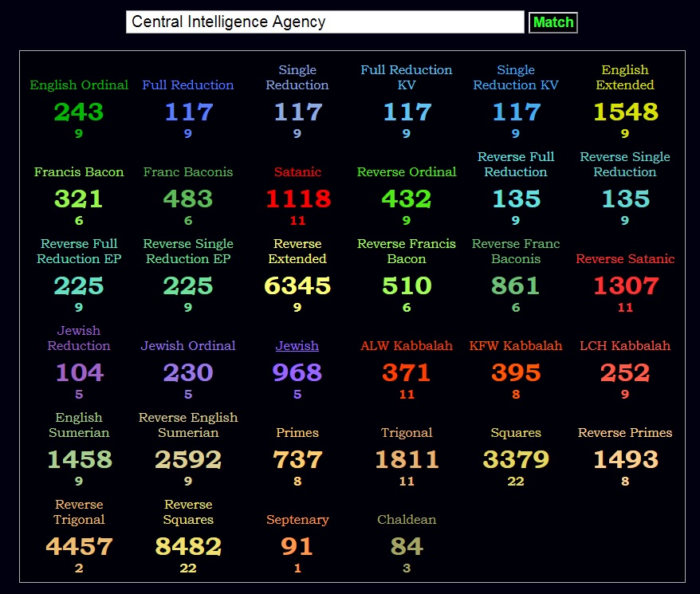Viewport: 700px width, 594px height.
Task: Select the Francis Bacon cipher label
Action: click(x=79, y=172)
